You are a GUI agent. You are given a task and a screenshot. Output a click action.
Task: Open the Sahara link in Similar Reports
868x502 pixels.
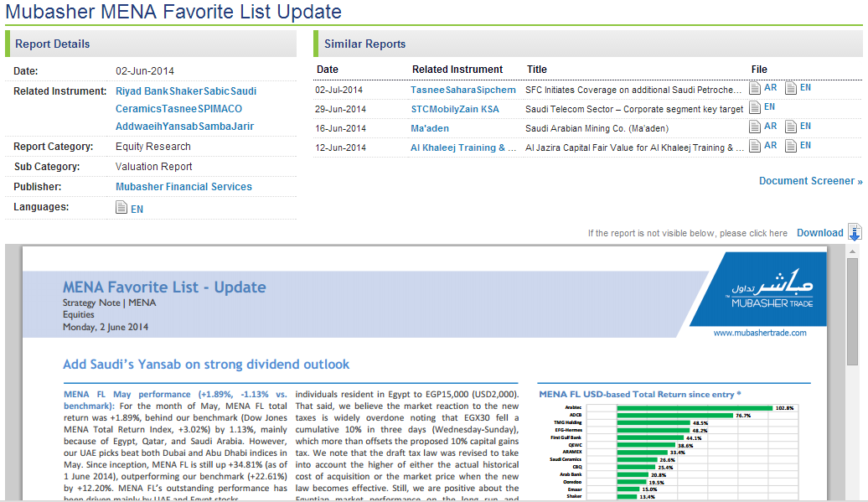[461, 90]
